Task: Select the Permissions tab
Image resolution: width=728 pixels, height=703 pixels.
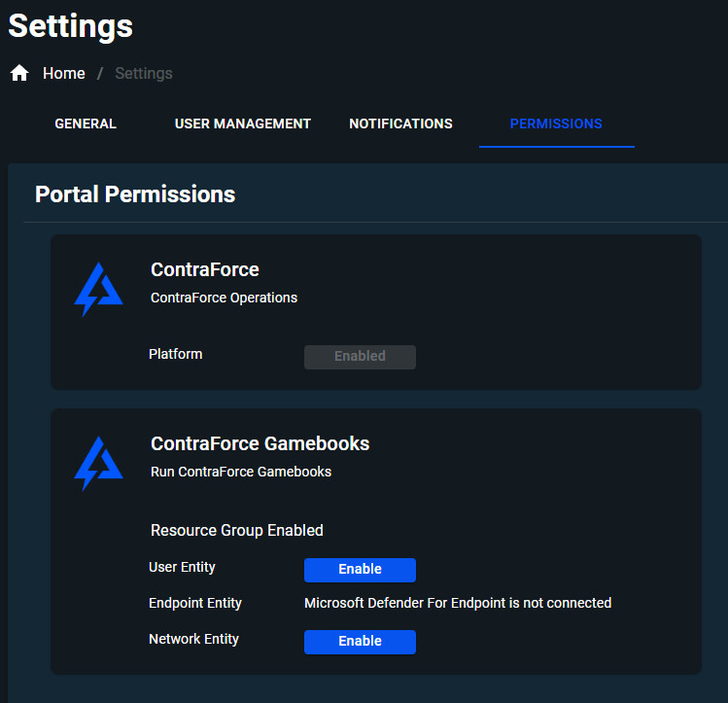Action: [x=556, y=123]
